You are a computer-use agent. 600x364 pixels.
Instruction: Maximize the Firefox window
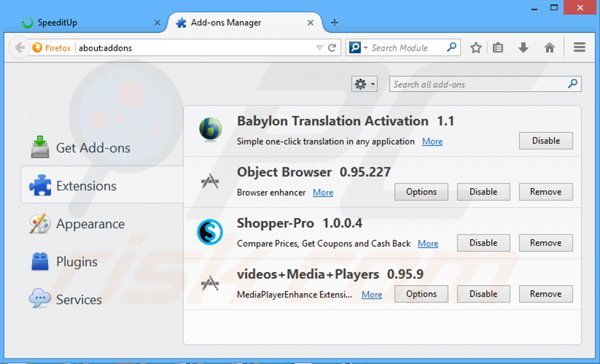pos(554,8)
